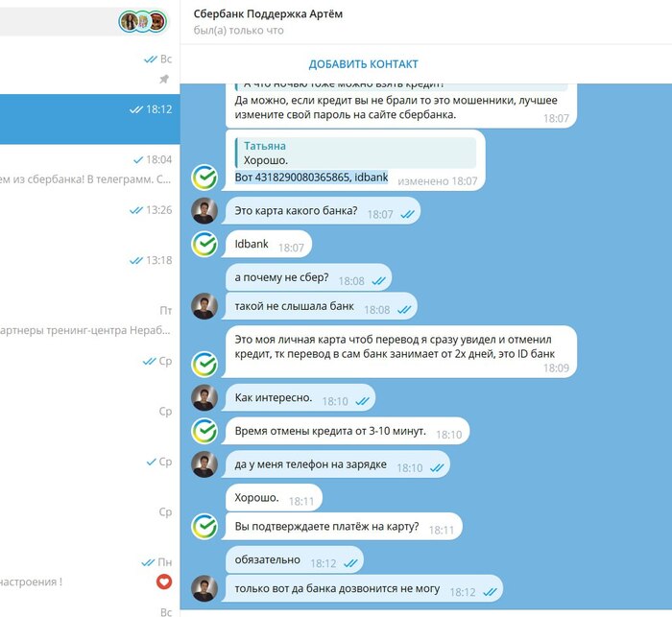Click the Sberbank avatar next to "Вы подтверждаете платёж на карту?"
Viewport: 672px width, 617px height.
204,526
